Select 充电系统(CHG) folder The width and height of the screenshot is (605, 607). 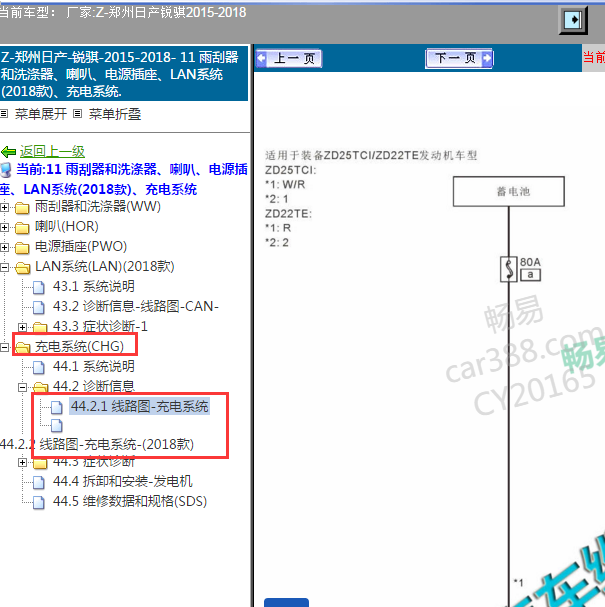pyautogui.click(x=79, y=346)
